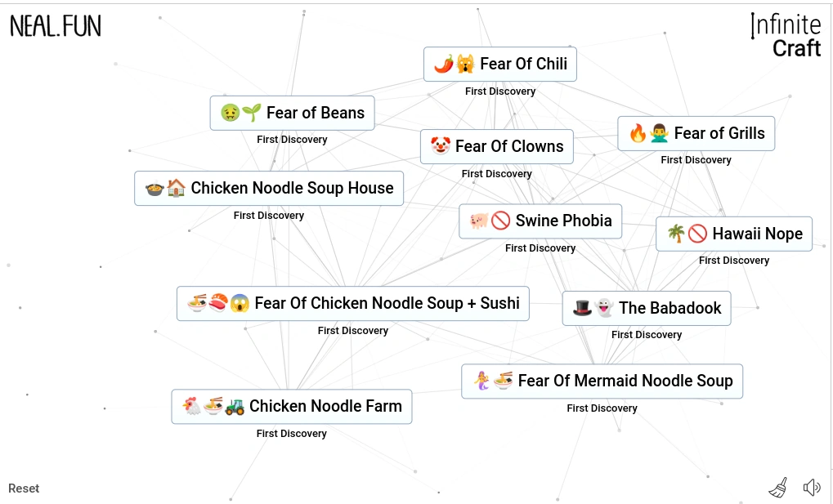Select the The Babadook element
Image resolution: width=833 pixels, height=504 pixels.
point(647,308)
